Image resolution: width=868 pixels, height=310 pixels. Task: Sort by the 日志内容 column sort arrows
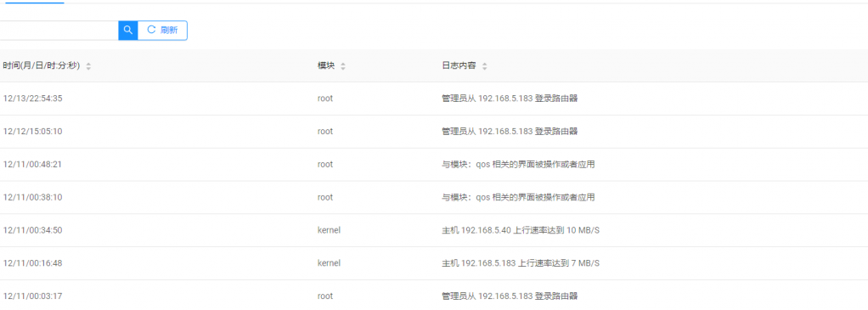tap(484, 66)
